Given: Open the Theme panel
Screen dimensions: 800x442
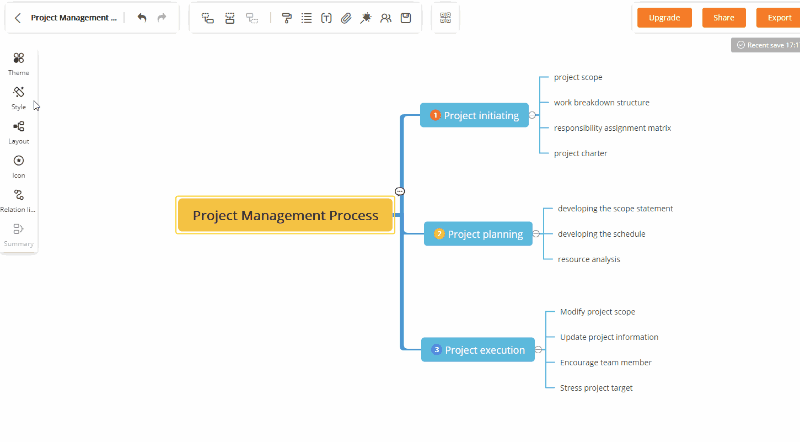Looking at the screenshot, I should pos(19,63).
